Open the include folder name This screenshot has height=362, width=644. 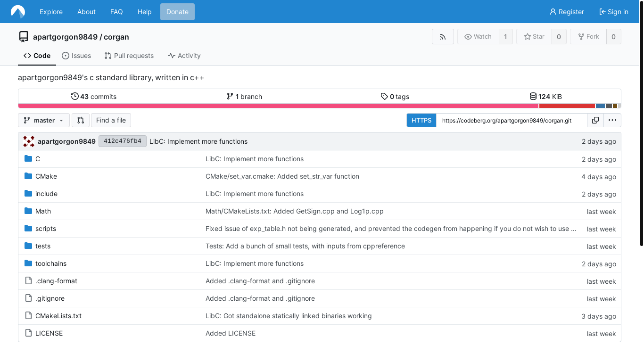(x=46, y=194)
